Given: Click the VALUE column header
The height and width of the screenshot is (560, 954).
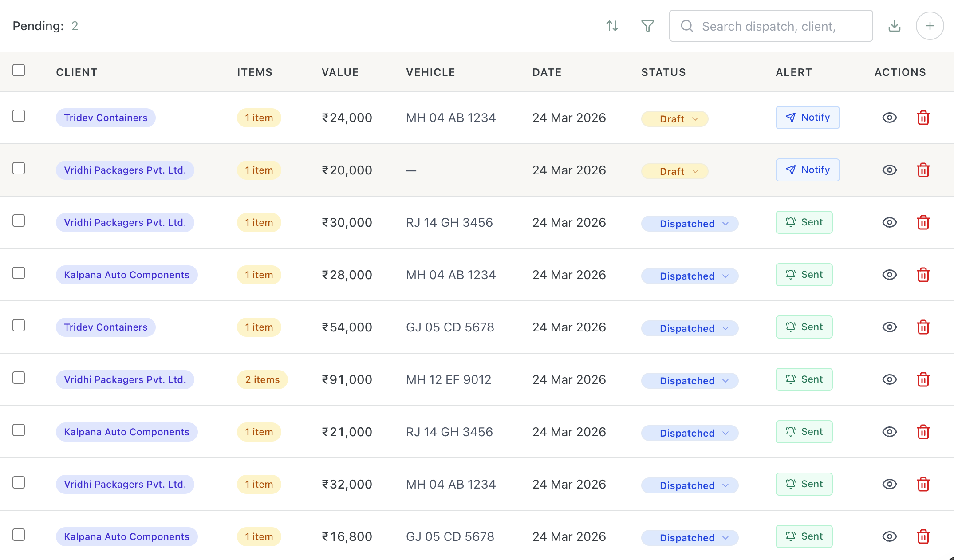Looking at the screenshot, I should click(x=340, y=72).
